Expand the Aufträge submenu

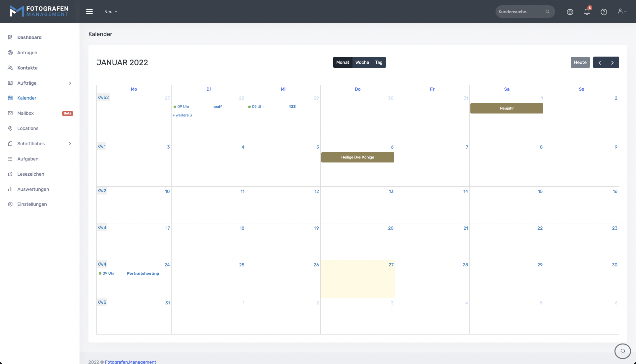pyautogui.click(x=70, y=83)
